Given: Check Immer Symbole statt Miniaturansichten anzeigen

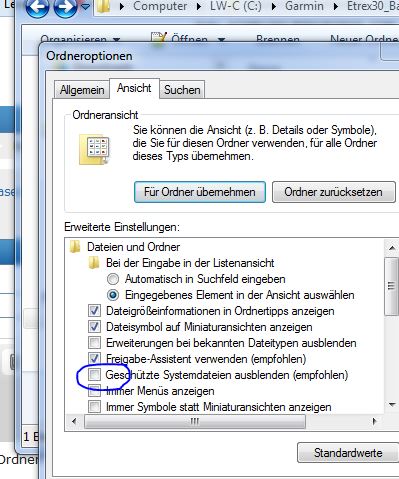Looking at the screenshot, I should [94, 407].
